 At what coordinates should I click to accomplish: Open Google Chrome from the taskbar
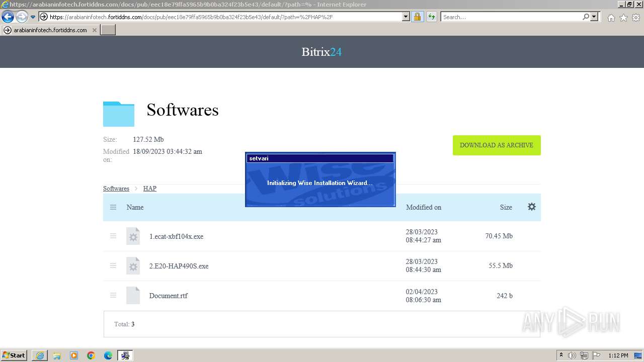click(91, 355)
